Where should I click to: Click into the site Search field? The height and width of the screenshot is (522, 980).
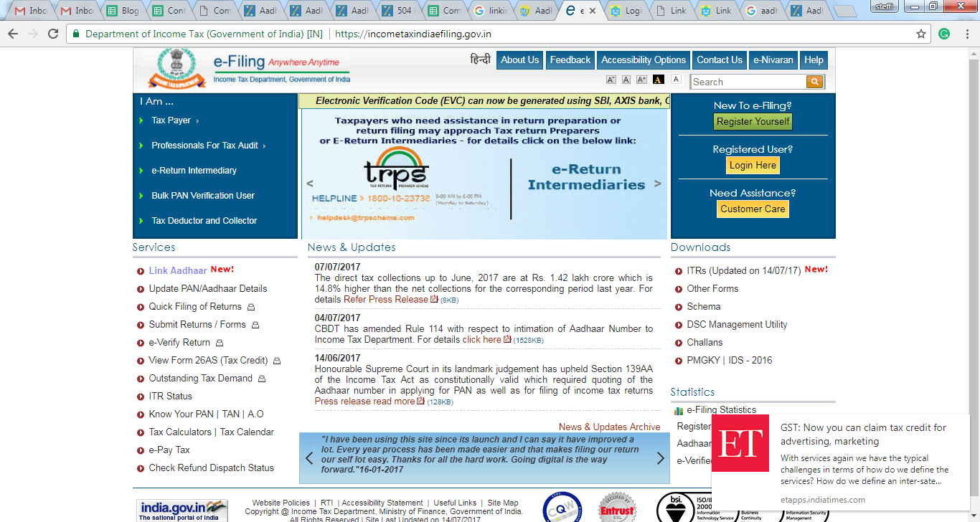click(748, 82)
